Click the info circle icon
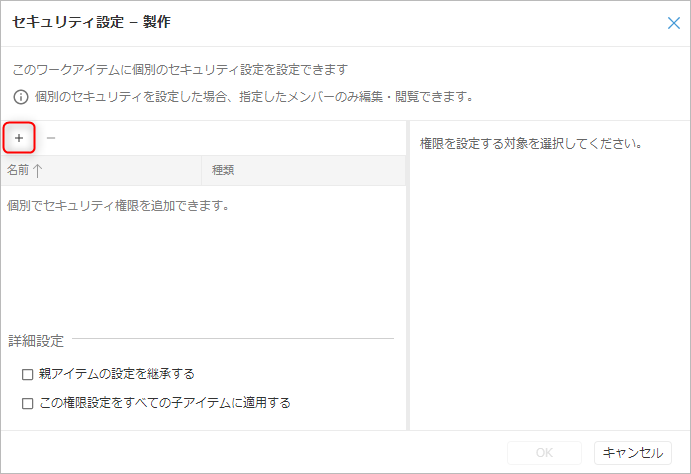Viewport: 691px width, 474px height. pyautogui.click(x=19, y=98)
